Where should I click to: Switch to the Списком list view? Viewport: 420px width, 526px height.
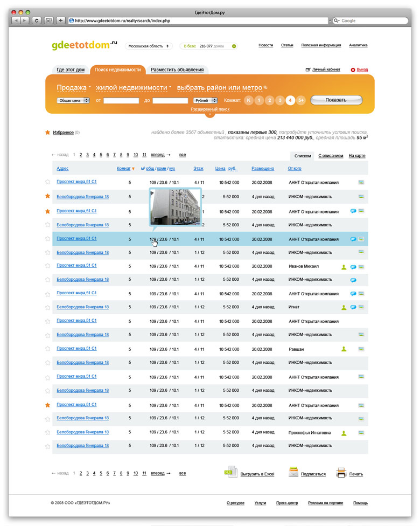303,156
